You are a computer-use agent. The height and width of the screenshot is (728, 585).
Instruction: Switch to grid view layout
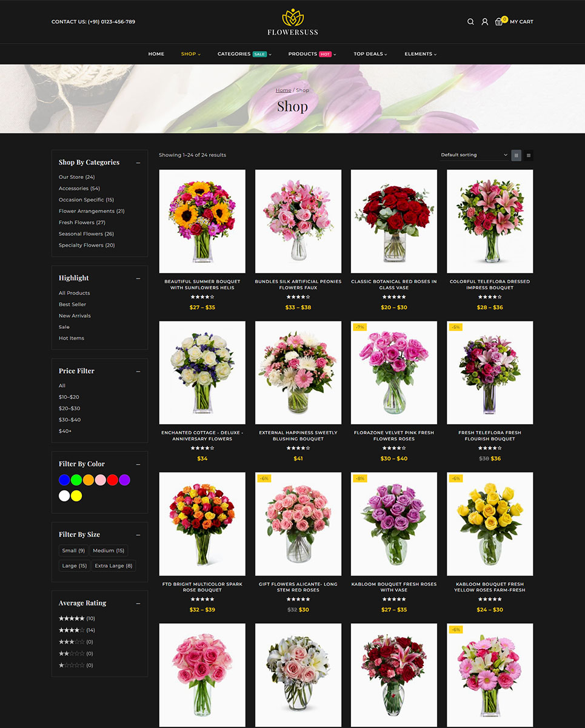pyautogui.click(x=516, y=155)
